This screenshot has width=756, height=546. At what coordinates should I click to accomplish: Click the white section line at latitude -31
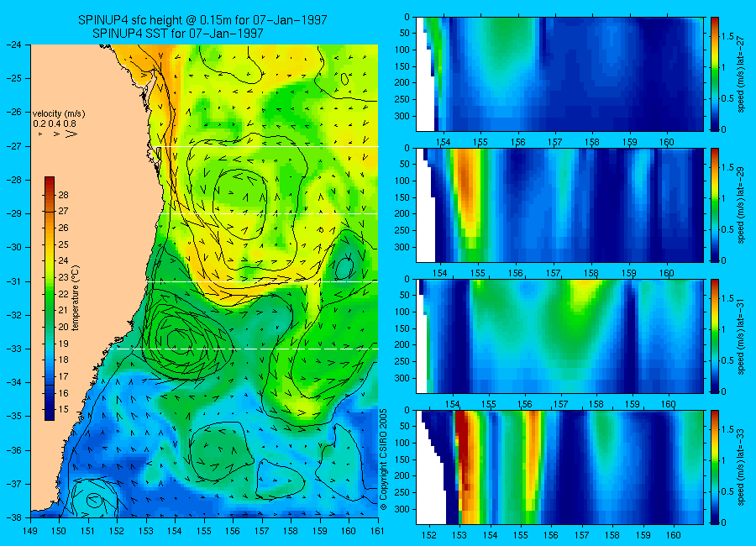[263, 281]
